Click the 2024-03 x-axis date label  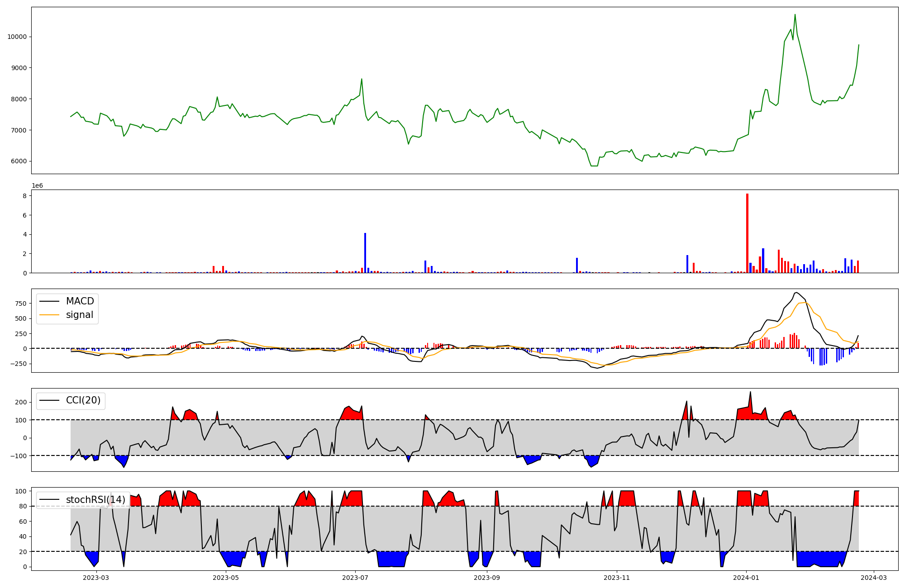tap(873, 578)
